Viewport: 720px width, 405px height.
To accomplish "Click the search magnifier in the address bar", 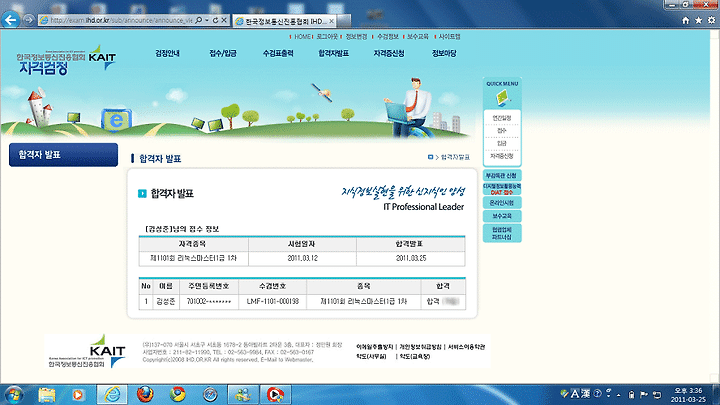I will 198,20.
